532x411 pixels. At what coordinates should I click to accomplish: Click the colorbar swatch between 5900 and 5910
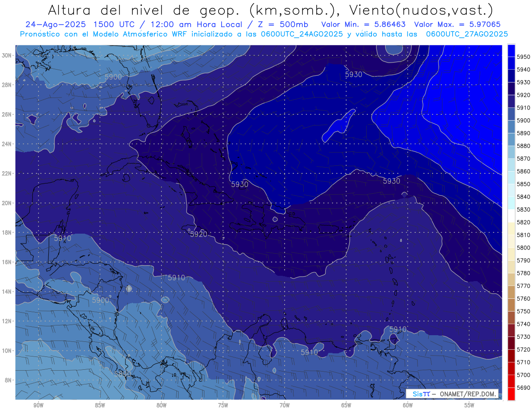coord(511,114)
